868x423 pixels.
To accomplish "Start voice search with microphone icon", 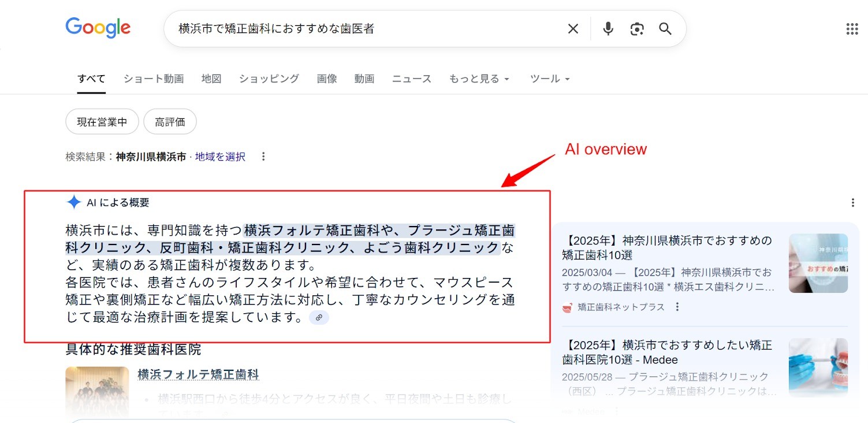I will pos(608,28).
